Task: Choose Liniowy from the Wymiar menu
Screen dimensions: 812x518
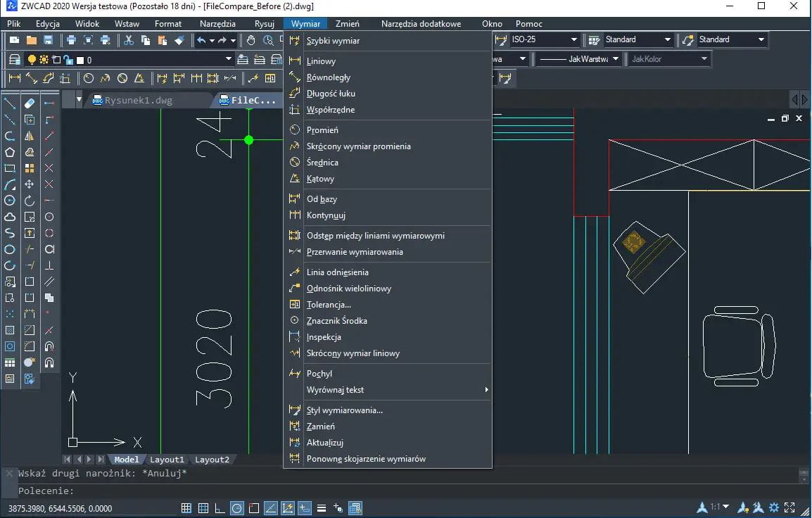Action: coord(321,61)
